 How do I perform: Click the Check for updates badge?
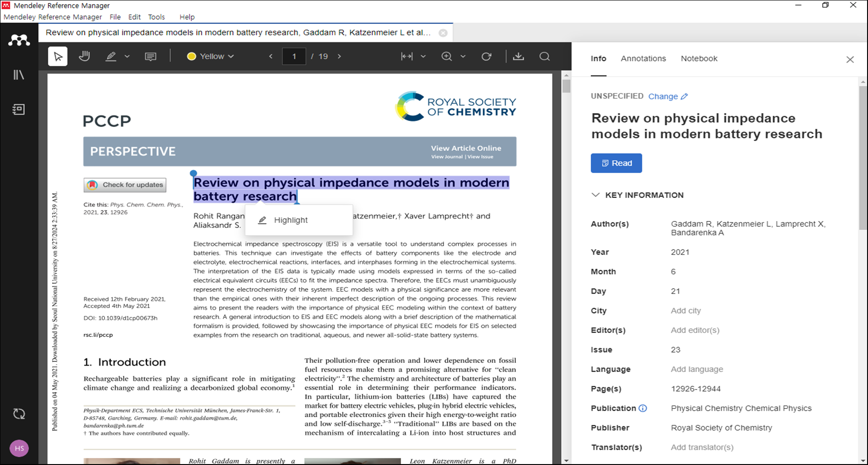point(125,185)
